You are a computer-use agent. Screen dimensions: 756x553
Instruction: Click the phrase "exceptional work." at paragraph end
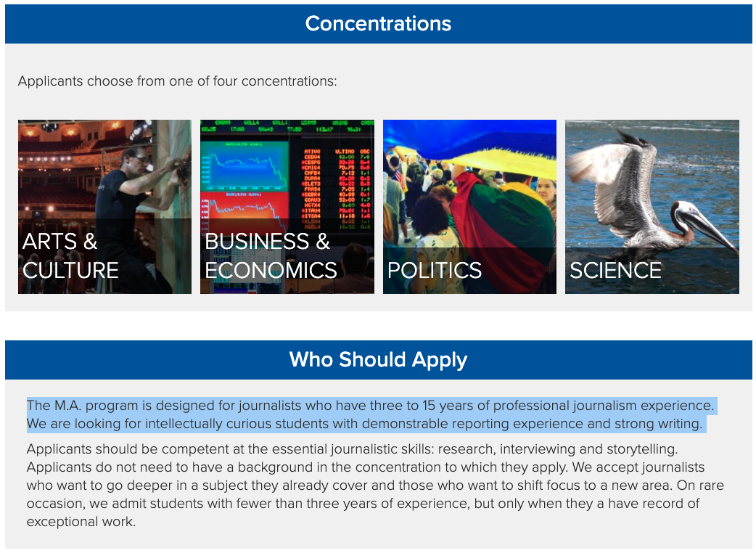pyautogui.click(x=81, y=522)
